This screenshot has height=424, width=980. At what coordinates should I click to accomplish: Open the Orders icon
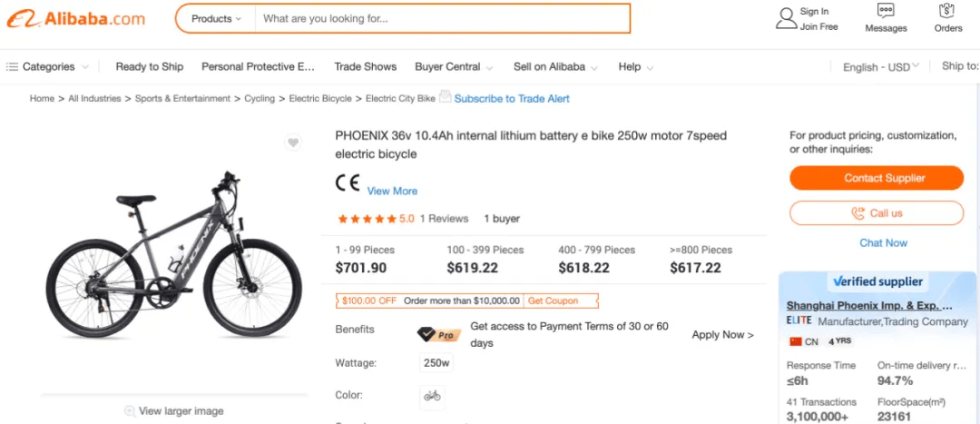948,11
